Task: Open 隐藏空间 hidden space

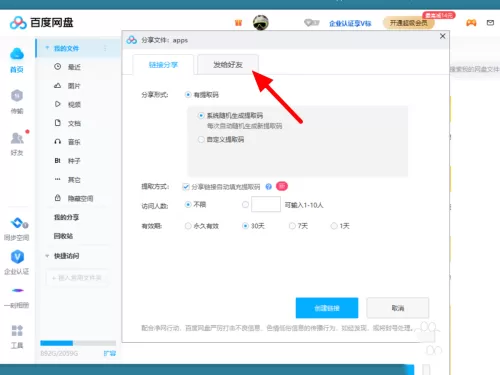Action: coord(80,199)
